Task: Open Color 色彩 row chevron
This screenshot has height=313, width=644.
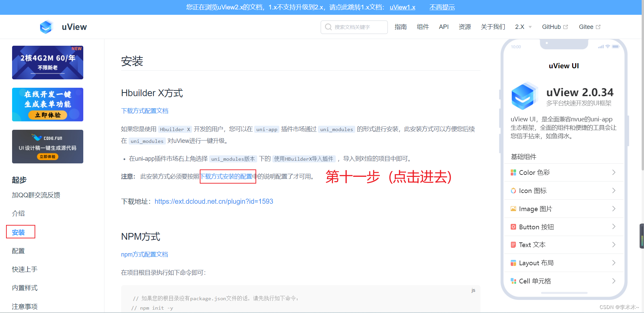Action: [x=614, y=172]
